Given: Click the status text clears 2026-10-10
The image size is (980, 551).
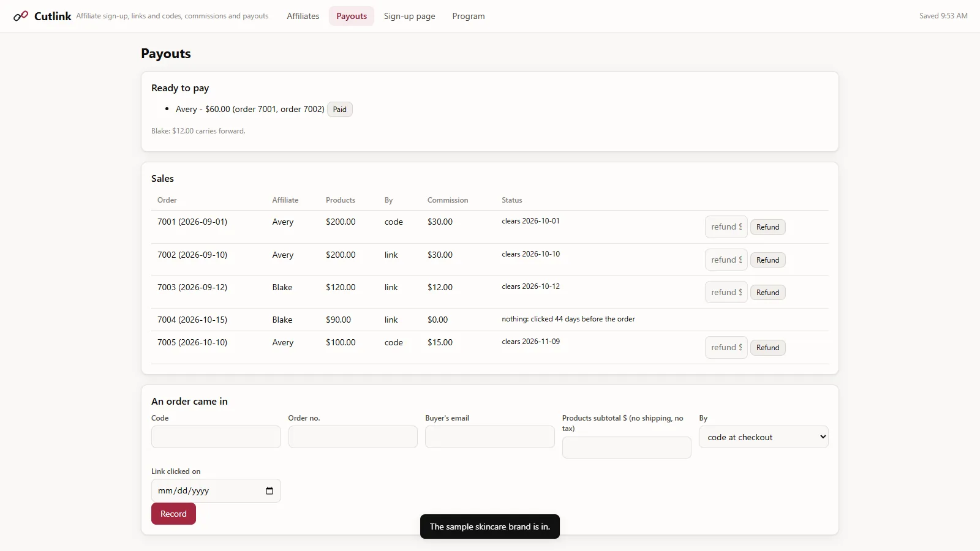Looking at the screenshot, I should tap(530, 254).
